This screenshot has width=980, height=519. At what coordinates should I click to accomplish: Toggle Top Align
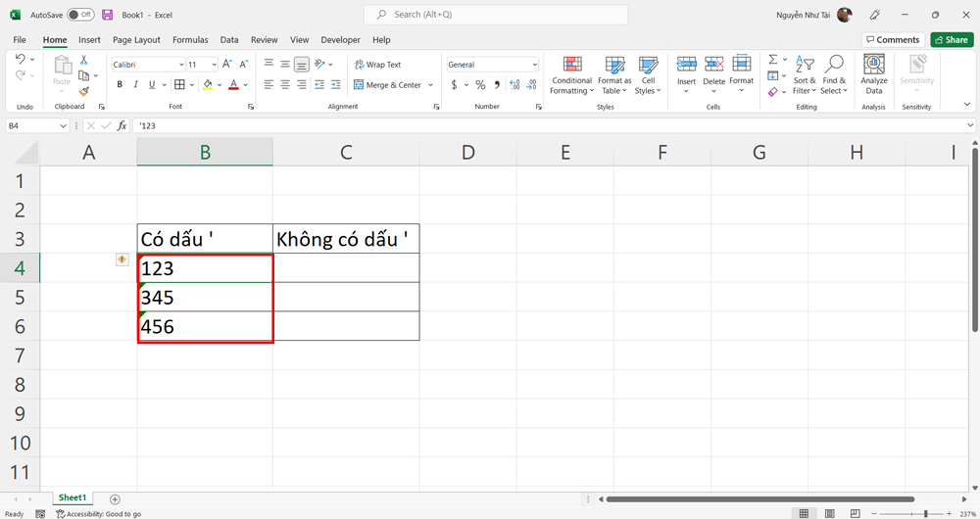tap(269, 64)
